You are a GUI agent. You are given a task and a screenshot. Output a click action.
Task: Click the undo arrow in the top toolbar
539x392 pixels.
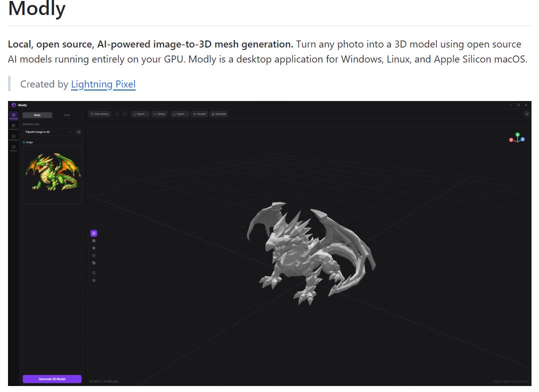click(x=117, y=114)
